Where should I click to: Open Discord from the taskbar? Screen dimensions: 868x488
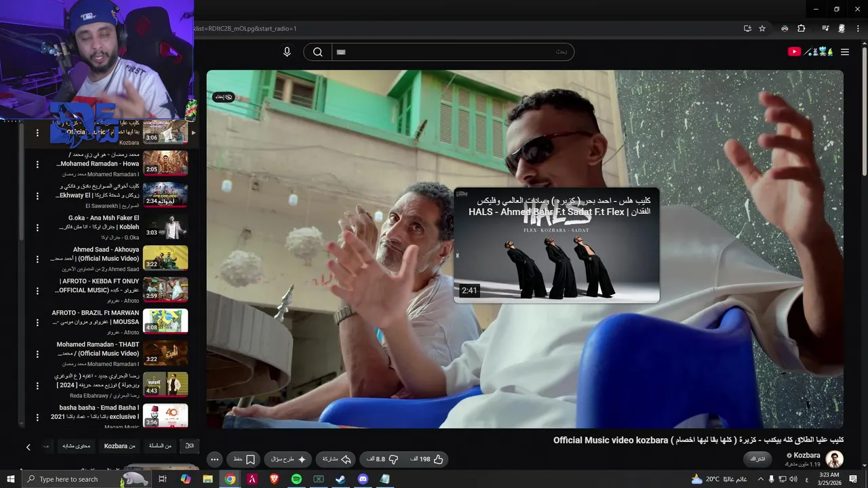(x=363, y=479)
